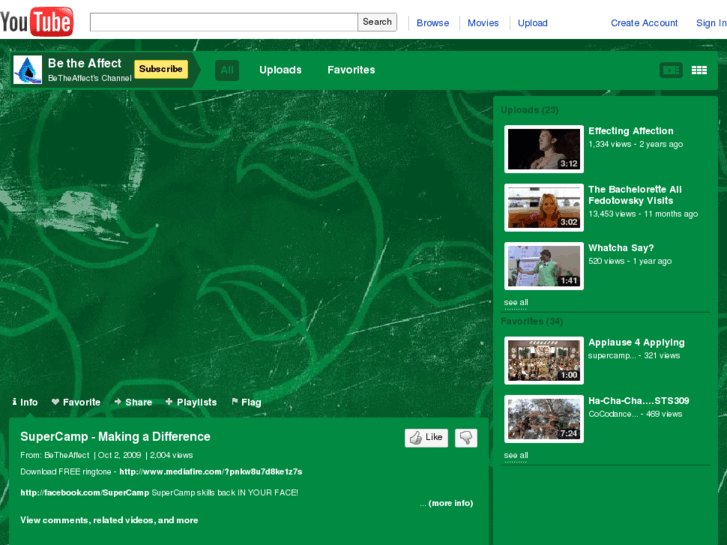Click 1,334 views - 2 years ago text

(x=635, y=145)
